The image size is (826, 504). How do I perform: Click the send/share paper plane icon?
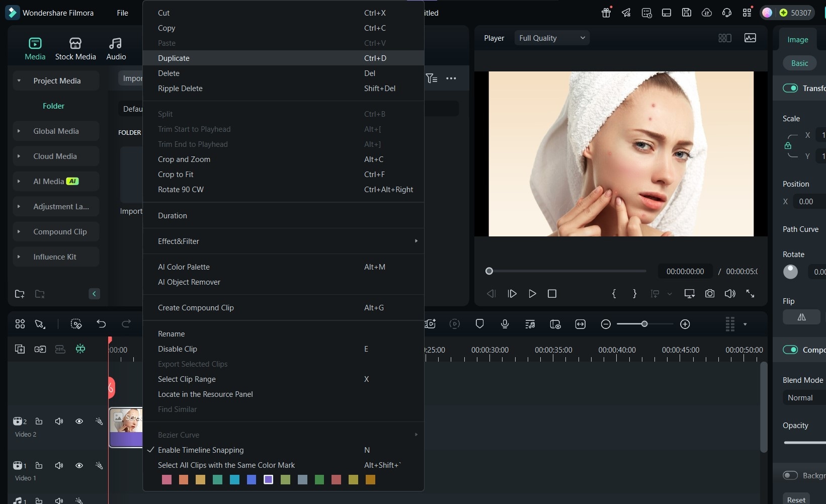pos(626,13)
